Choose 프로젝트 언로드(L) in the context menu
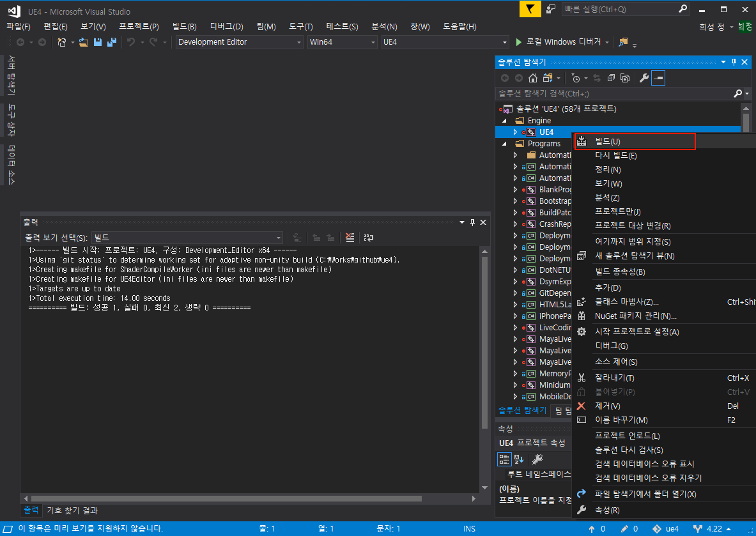The width and height of the screenshot is (756, 536). tap(664, 436)
